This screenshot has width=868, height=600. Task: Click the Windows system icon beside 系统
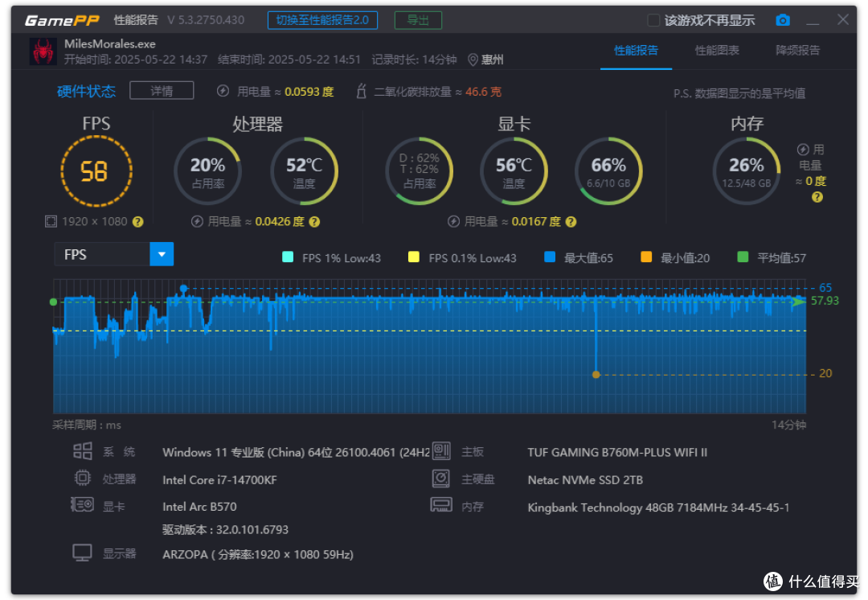(x=83, y=451)
